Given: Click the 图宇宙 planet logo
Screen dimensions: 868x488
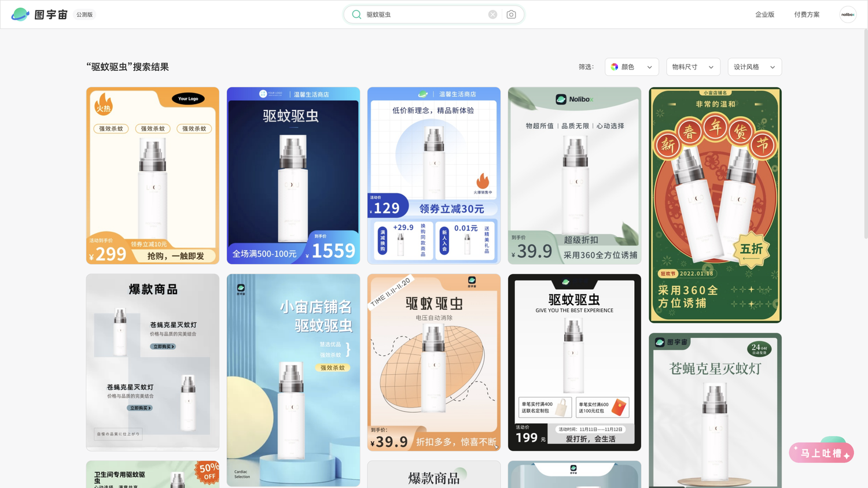Looking at the screenshot, I should coord(20,14).
